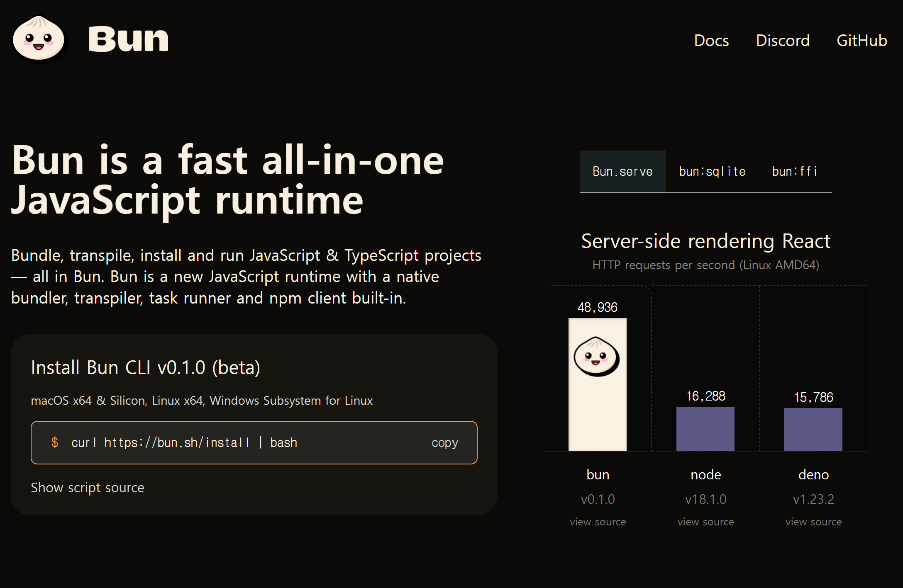Switch to the bun:ffi tab

[794, 172]
